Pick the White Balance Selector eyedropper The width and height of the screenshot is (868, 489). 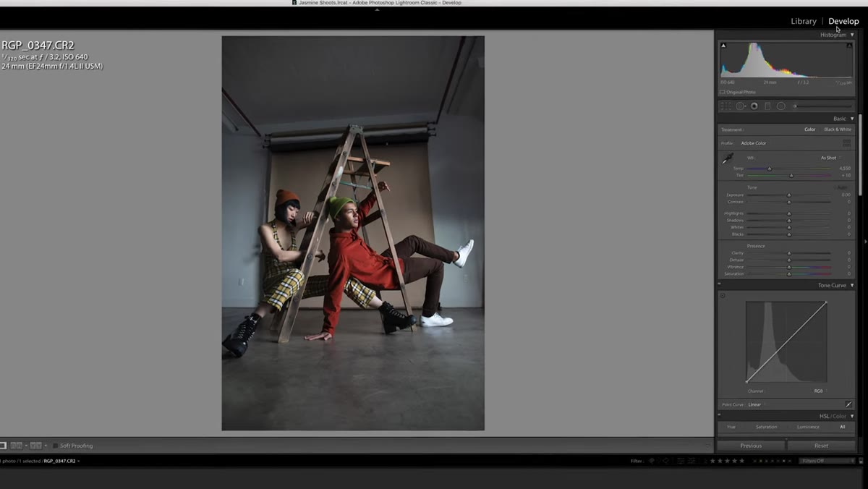pyautogui.click(x=728, y=158)
